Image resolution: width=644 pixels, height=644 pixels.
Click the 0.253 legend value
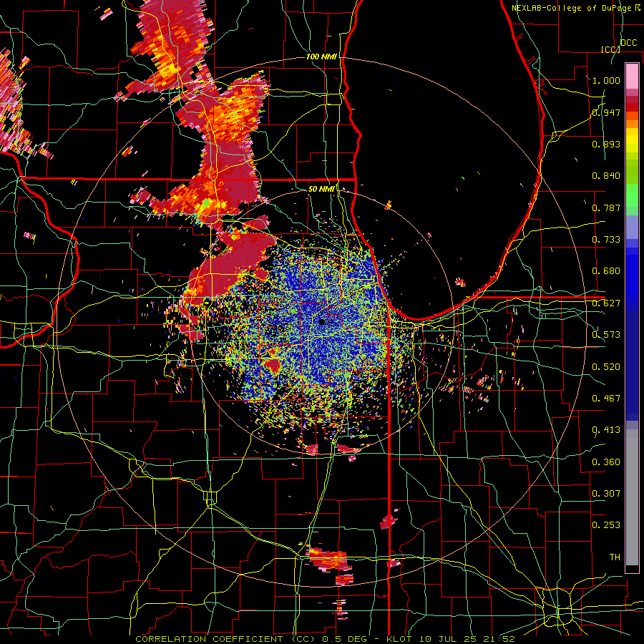click(x=606, y=525)
